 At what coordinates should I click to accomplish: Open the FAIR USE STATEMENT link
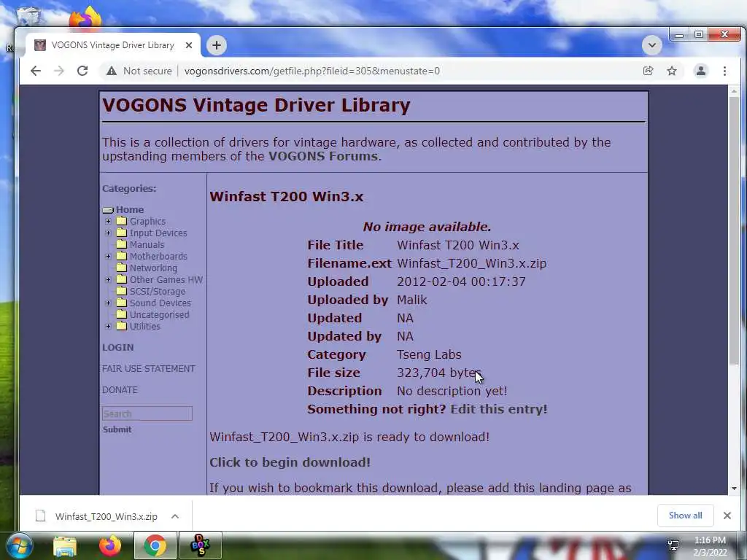coord(149,368)
